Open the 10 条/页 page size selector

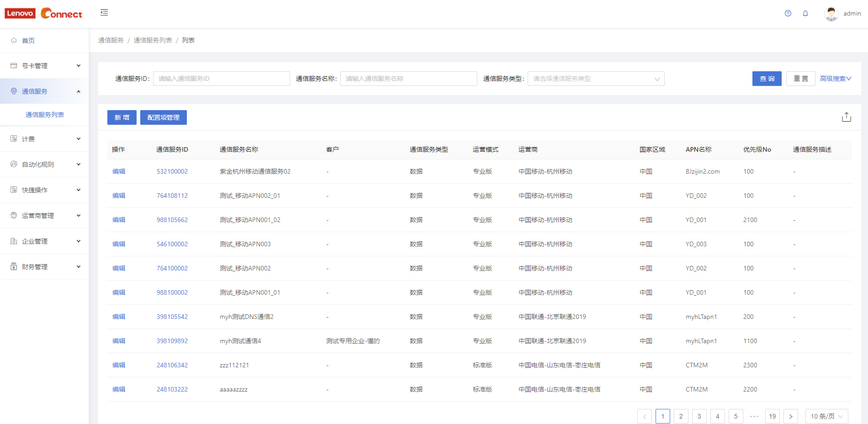pyautogui.click(x=826, y=416)
